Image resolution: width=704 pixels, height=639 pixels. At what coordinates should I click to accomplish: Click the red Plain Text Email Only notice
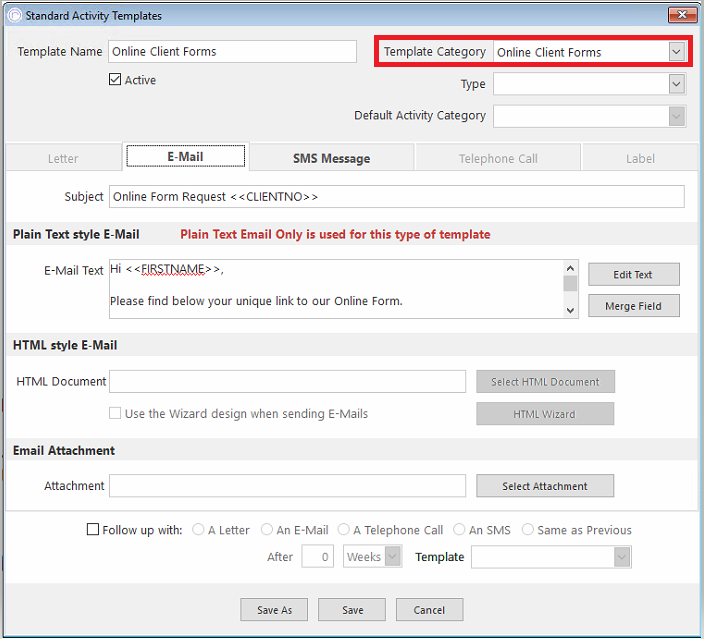pos(335,234)
